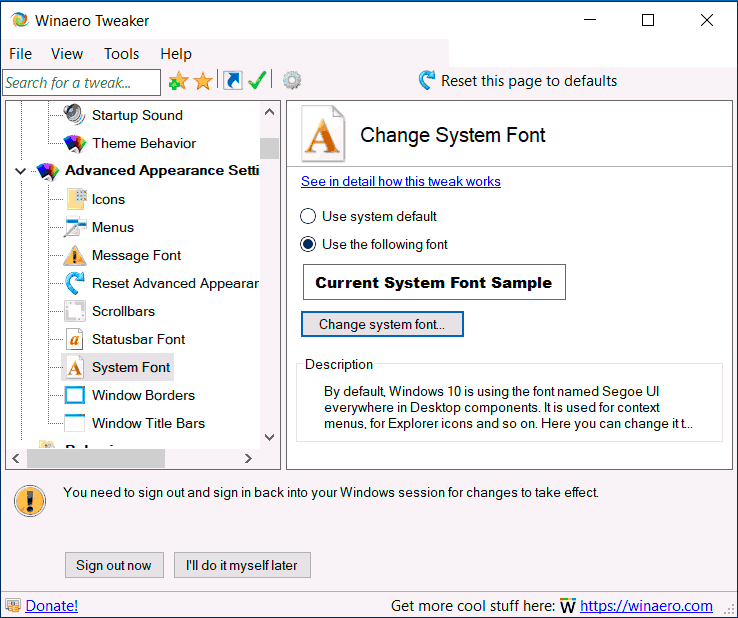Viewport: 738px width, 618px height.
Task: Click the green checkmark toolbar icon
Action: [x=257, y=80]
